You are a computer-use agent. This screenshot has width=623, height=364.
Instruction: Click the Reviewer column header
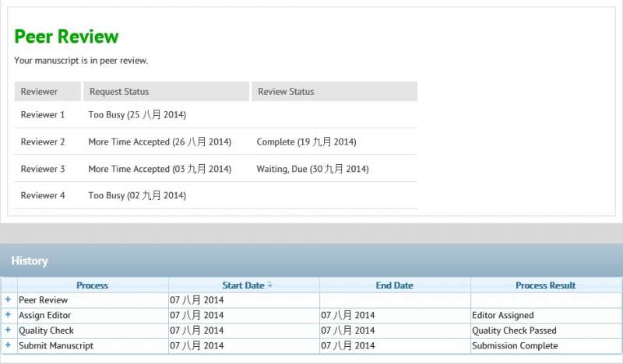click(x=39, y=92)
